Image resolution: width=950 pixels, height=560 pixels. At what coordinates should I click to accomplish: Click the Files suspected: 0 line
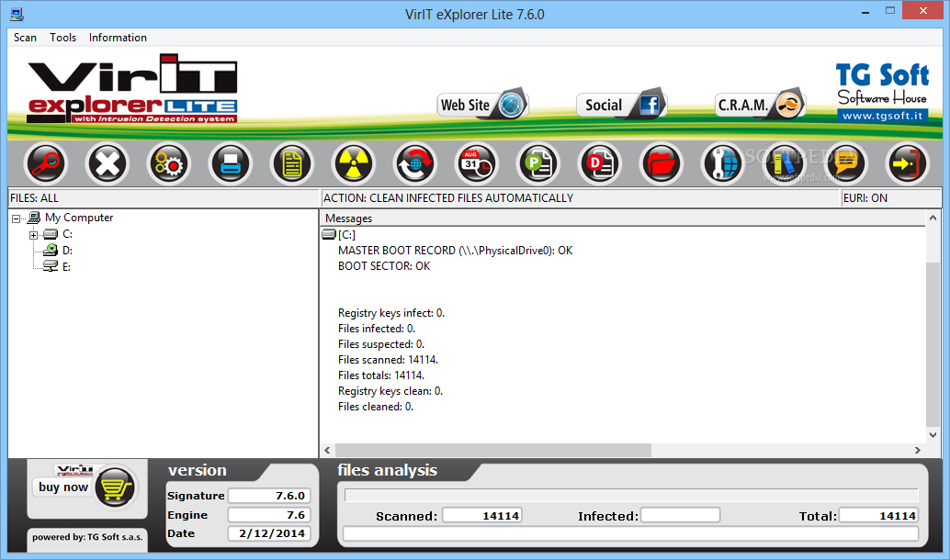click(x=381, y=344)
